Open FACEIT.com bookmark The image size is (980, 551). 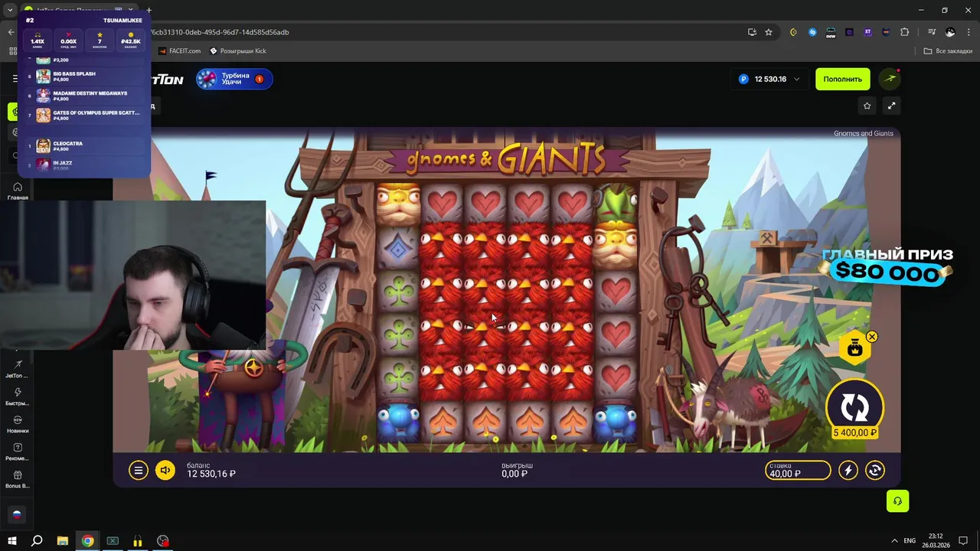(180, 51)
